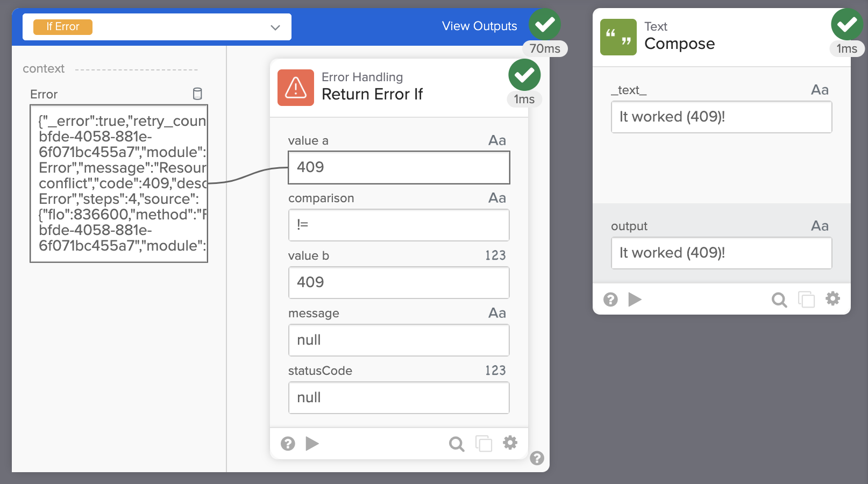
Task: Open the Compose card settings gear
Action: [833, 298]
